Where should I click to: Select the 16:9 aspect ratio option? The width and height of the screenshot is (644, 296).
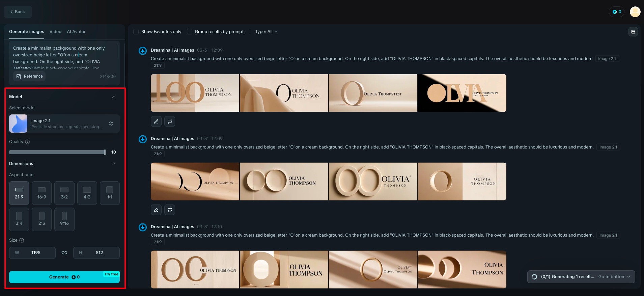click(x=42, y=193)
